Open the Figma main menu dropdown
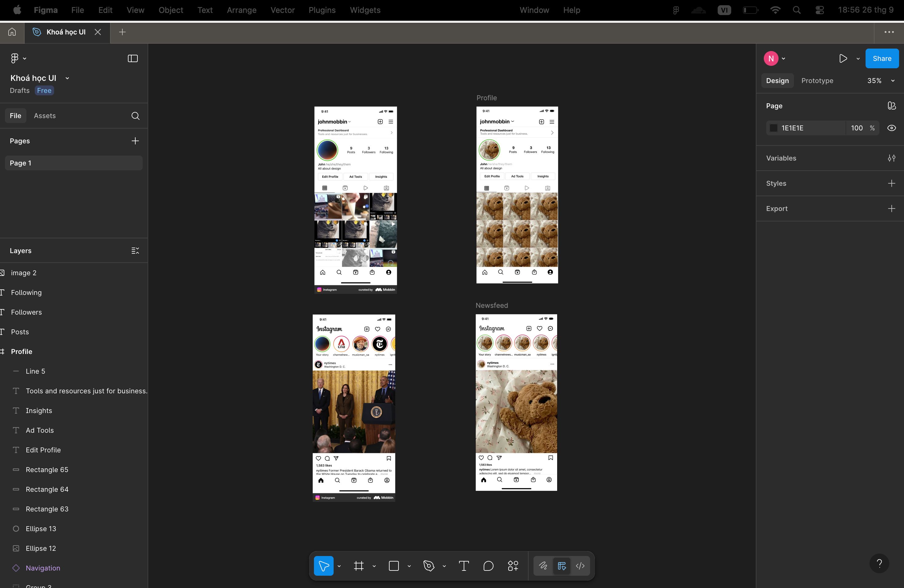This screenshot has width=904, height=588. 18,58
